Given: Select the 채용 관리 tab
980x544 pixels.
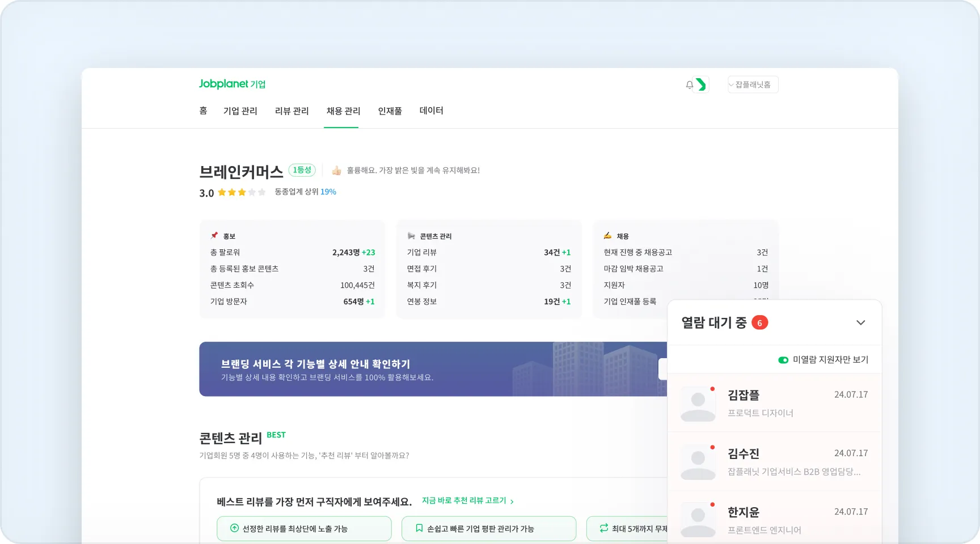Looking at the screenshot, I should (344, 111).
